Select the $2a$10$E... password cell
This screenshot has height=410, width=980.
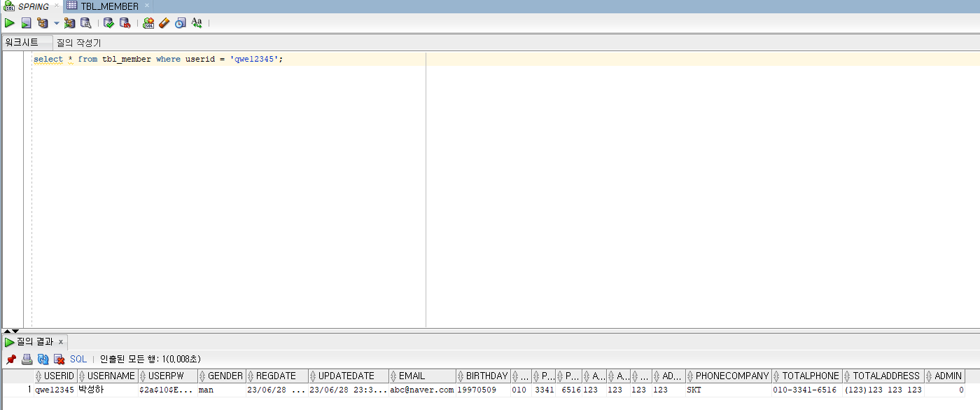168,390
